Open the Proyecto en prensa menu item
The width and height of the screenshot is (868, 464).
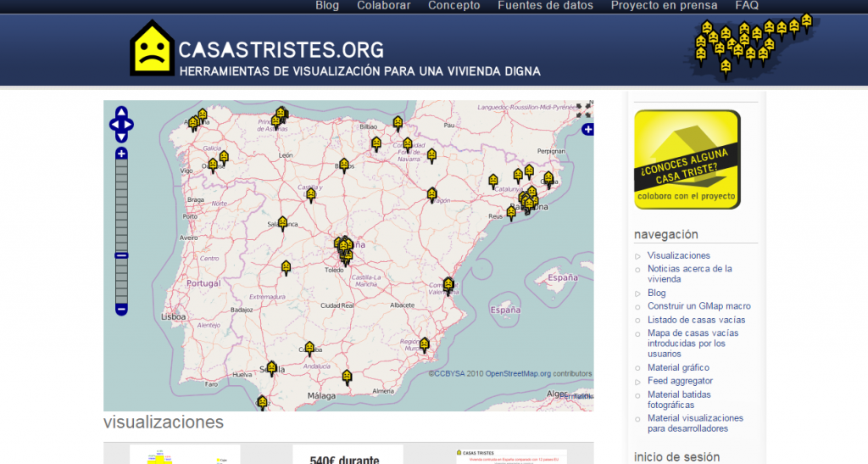tap(664, 6)
